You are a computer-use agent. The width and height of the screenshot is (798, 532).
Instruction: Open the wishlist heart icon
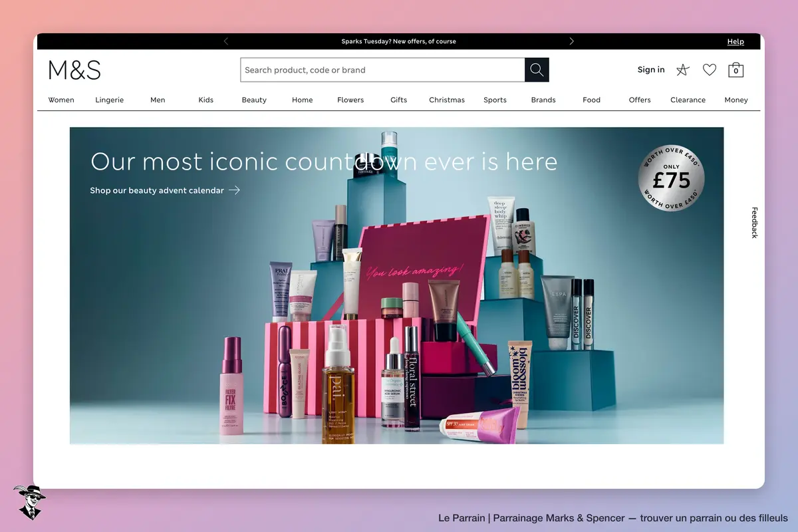pyautogui.click(x=710, y=70)
